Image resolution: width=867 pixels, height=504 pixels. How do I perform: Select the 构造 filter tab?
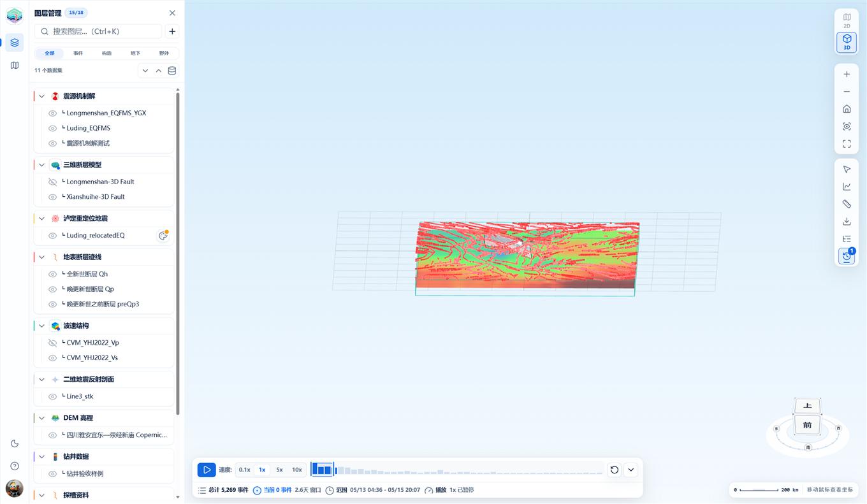(x=106, y=54)
